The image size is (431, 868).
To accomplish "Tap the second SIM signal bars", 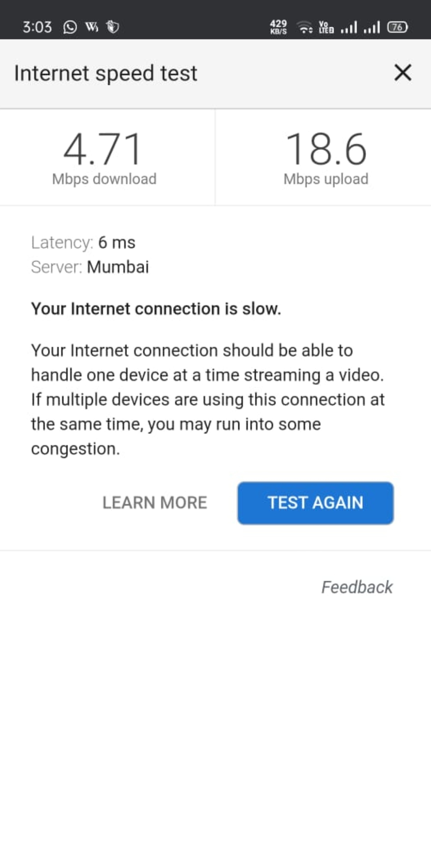I will [372, 27].
